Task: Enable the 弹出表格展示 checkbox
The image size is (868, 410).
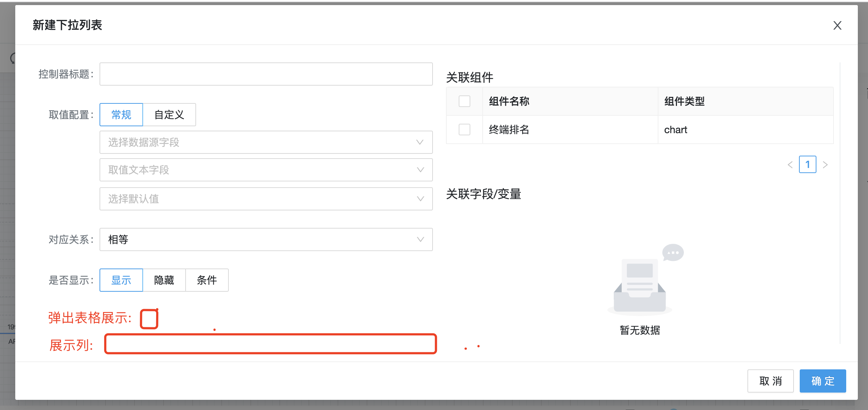Action: [x=149, y=319]
